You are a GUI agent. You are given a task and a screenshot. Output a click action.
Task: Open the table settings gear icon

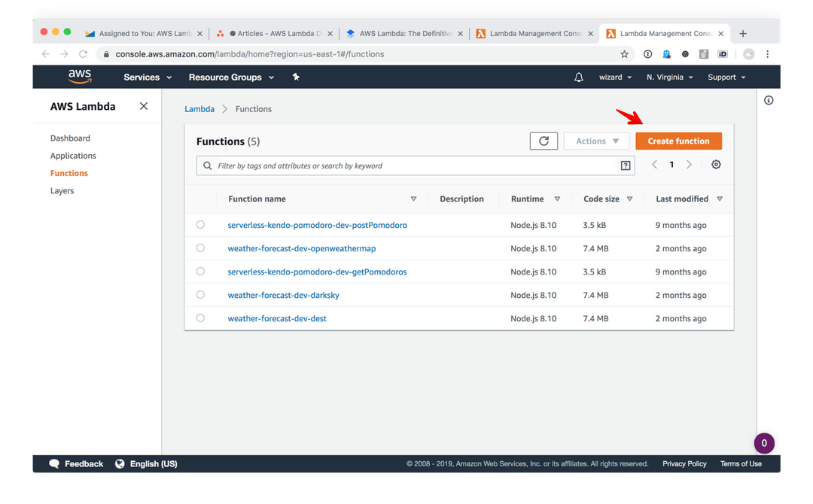tap(716, 164)
